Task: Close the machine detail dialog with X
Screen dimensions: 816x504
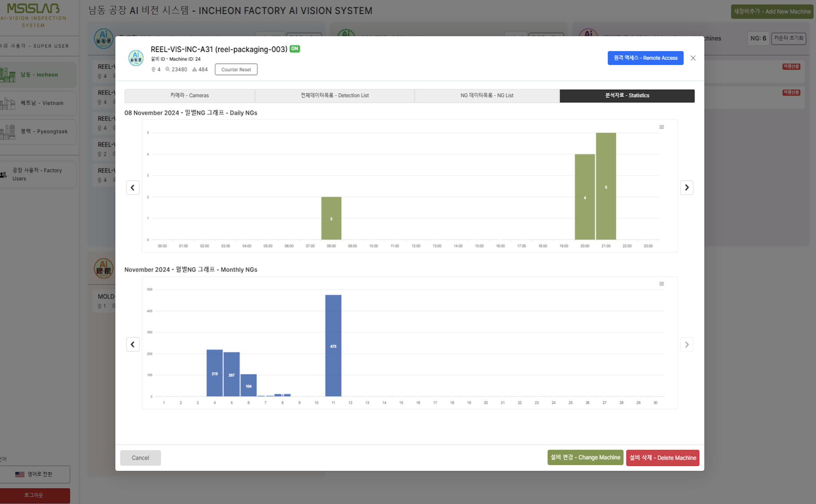Action: (693, 58)
